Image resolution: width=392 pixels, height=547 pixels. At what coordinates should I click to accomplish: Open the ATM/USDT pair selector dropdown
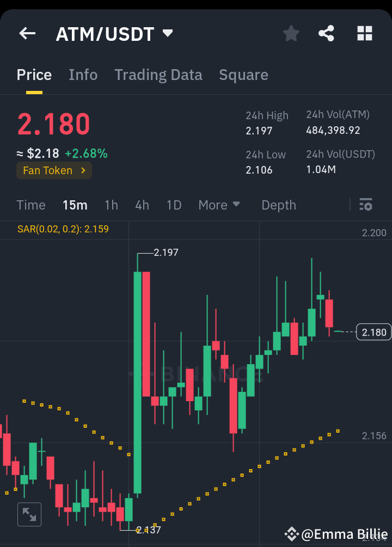(x=115, y=33)
